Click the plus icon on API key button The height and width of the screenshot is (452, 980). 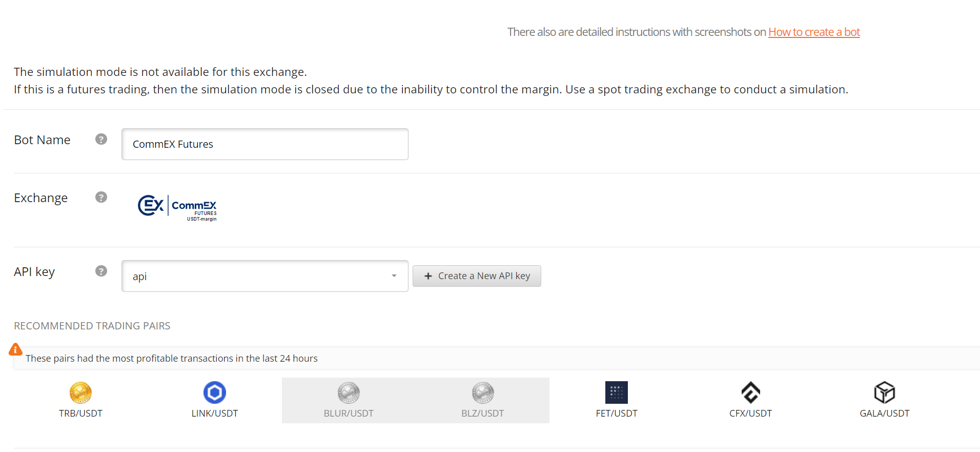tap(428, 276)
